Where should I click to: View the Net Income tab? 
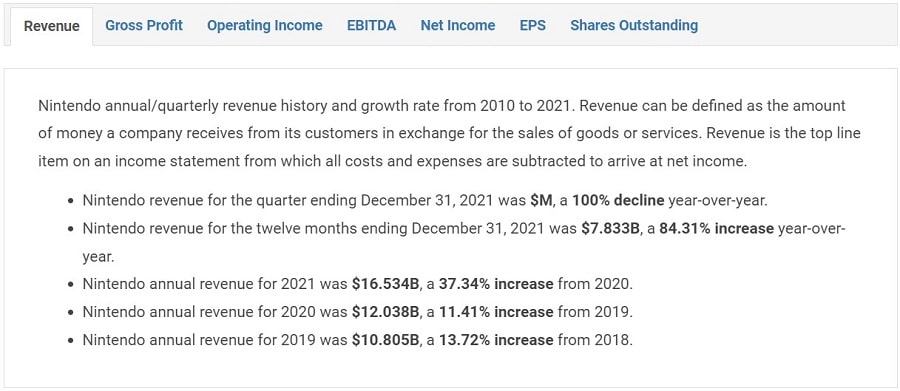457,25
